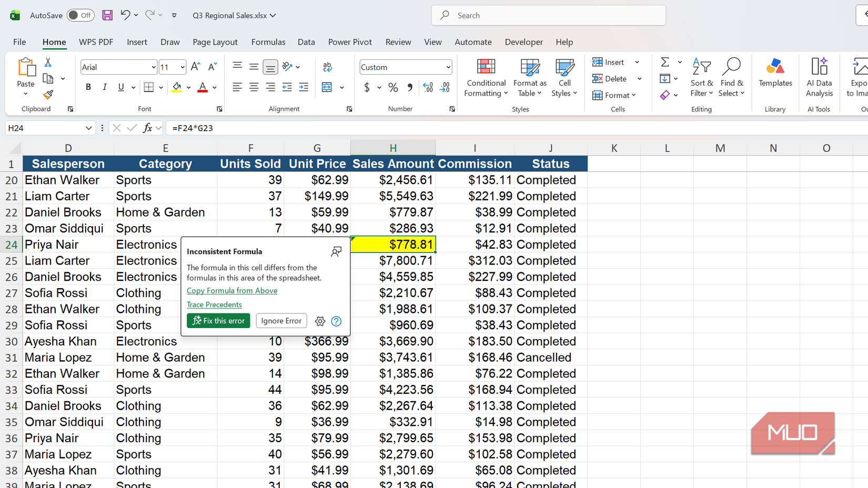Toggle Bottom Align vertical alignment
This screenshot has width=868, height=488.
point(270,67)
